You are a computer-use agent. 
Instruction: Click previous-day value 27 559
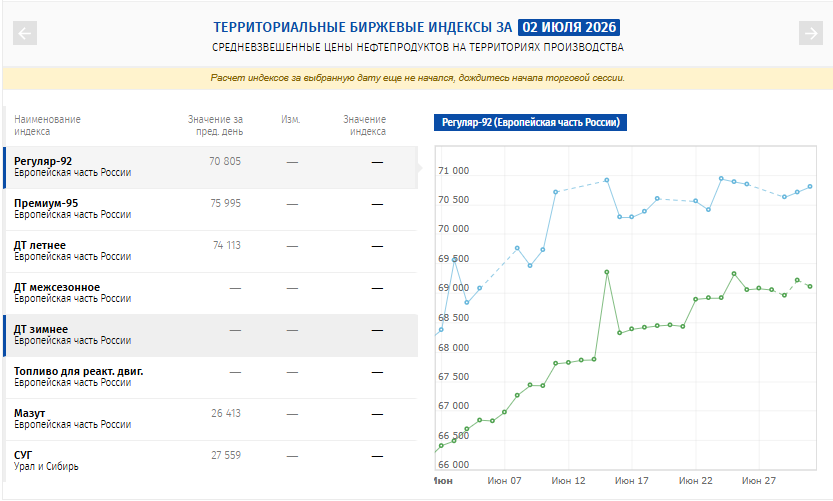(226, 455)
